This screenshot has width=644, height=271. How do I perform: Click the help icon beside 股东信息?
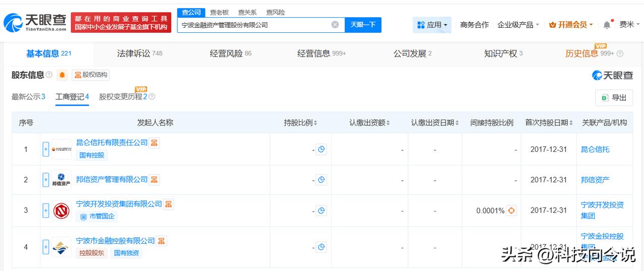(49, 75)
